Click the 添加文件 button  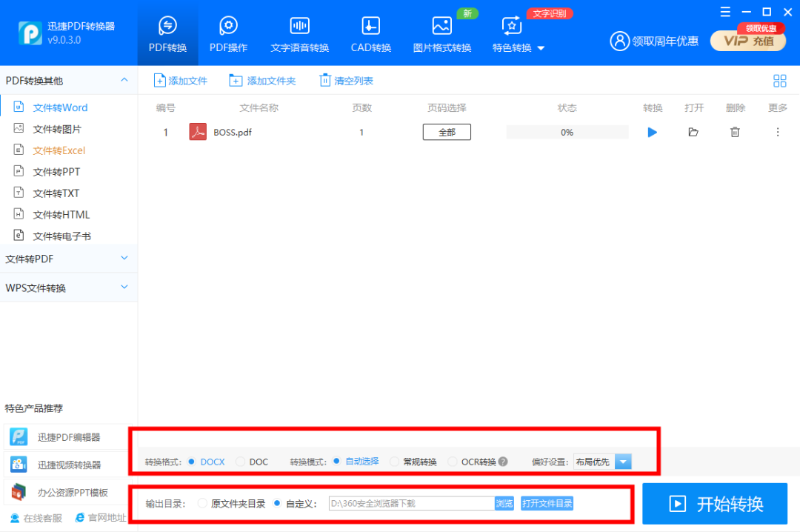coord(181,81)
